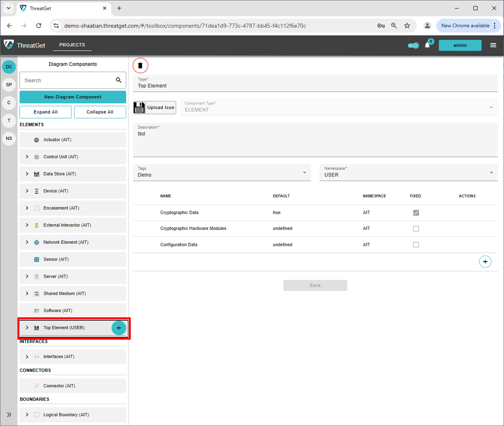504x426 pixels.
Task: Click the red-circled trash delete icon
Action: 140,66
